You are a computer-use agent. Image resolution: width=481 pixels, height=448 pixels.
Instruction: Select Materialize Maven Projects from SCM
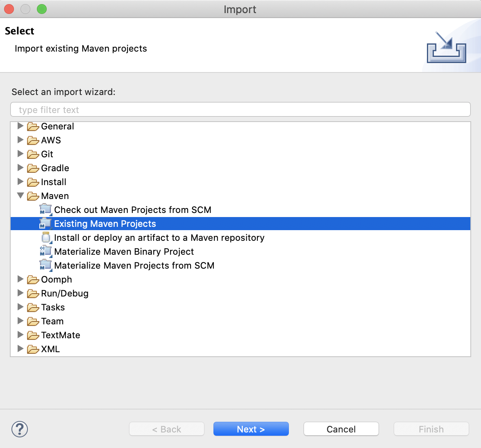click(134, 265)
